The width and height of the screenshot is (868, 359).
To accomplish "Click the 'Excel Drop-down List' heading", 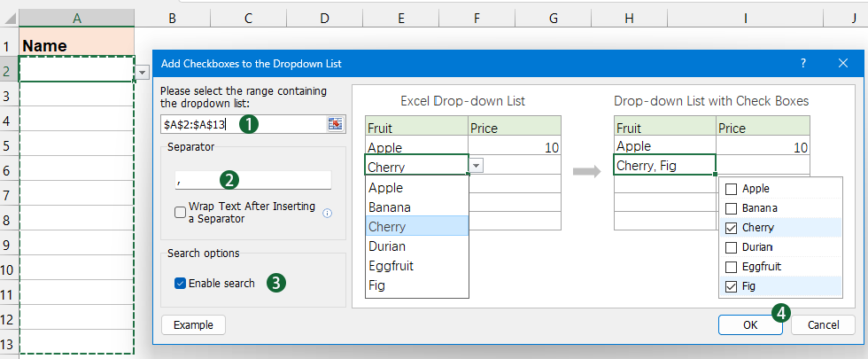I will [x=462, y=101].
